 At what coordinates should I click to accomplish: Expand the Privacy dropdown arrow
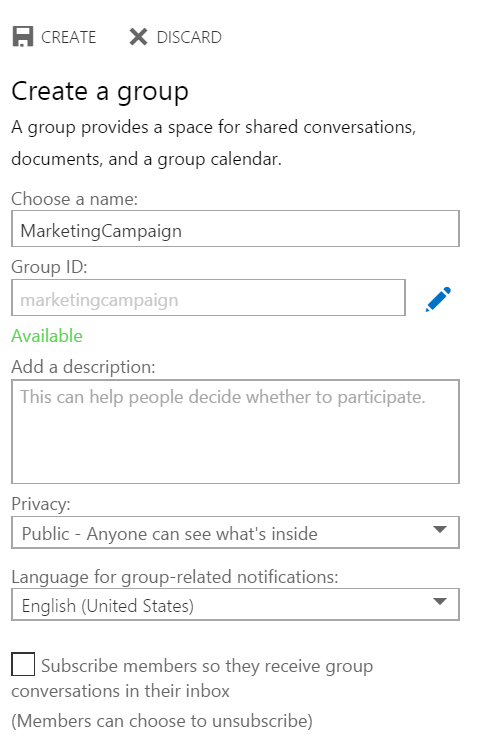coord(439,529)
